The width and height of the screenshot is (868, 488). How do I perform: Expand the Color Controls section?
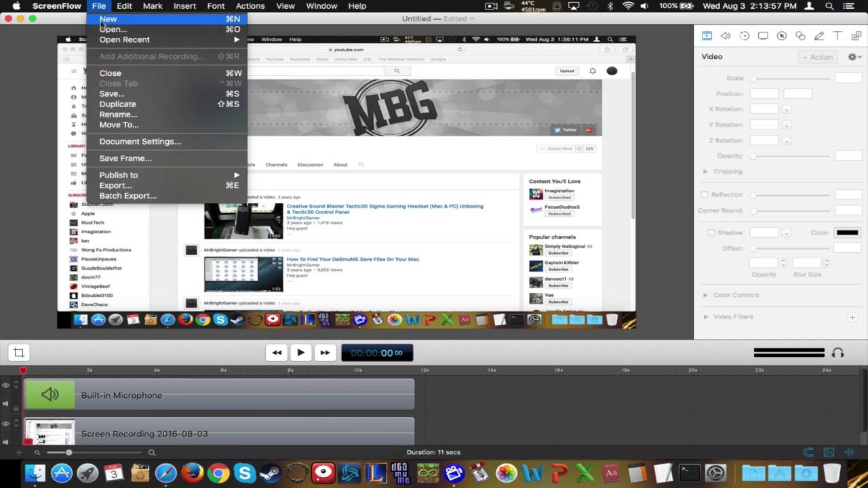pyautogui.click(x=705, y=295)
